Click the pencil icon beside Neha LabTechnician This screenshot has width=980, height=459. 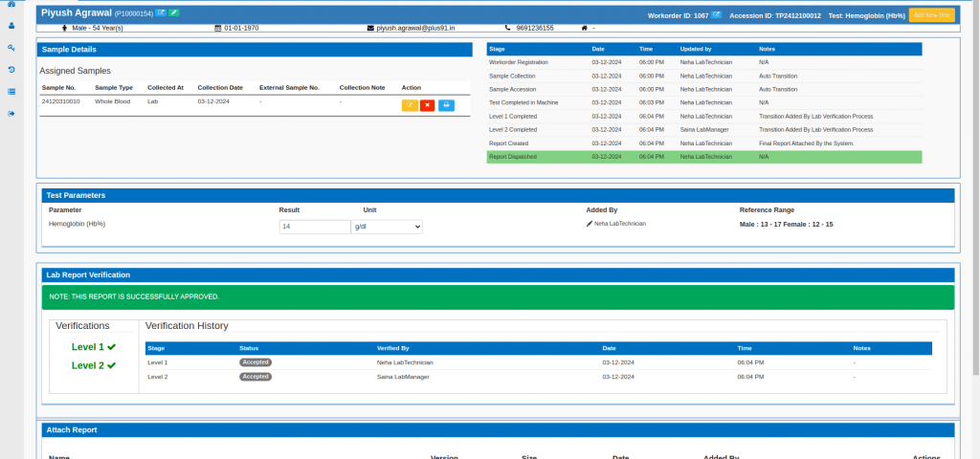[590, 223]
